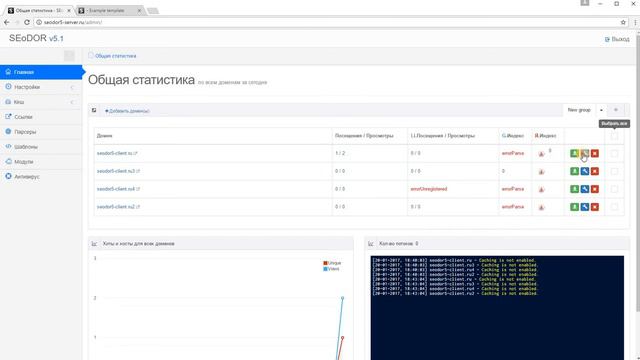Click the errorUnregistered text in ru4 row
The width and height of the screenshot is (640, 360).
pyautogui.click(x=429, y=189)
